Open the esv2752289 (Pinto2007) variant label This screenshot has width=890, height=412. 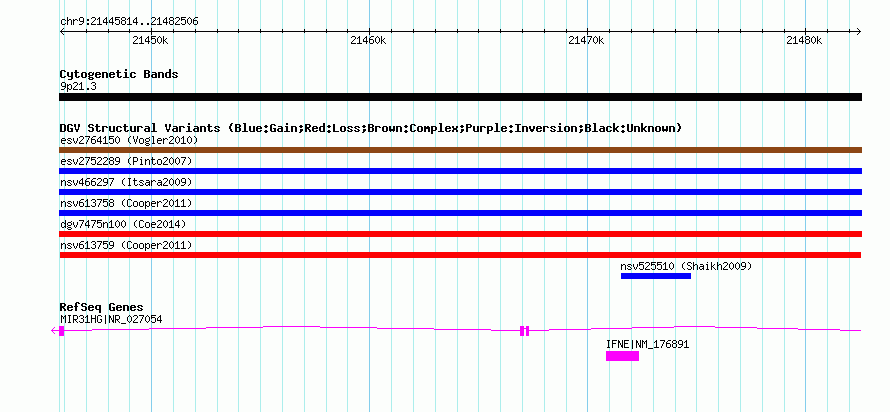tap(126, 161)
